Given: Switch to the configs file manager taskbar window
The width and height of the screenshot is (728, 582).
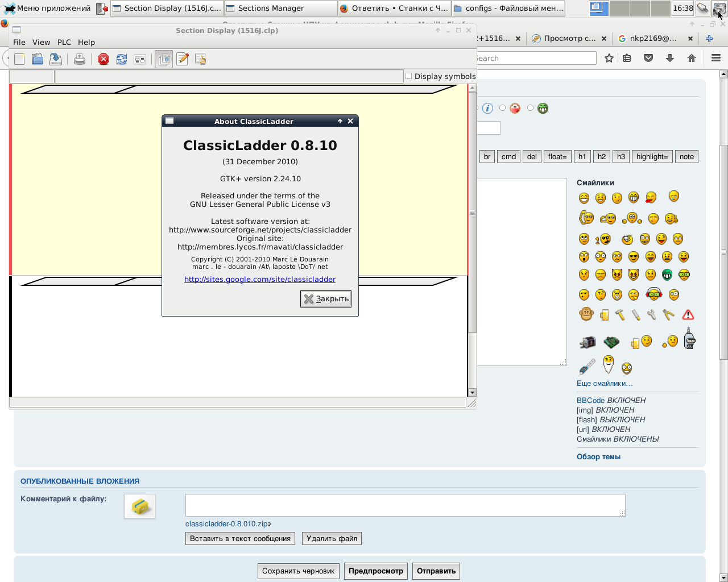Looking at the screenshot, I should (x=508, y=9).
